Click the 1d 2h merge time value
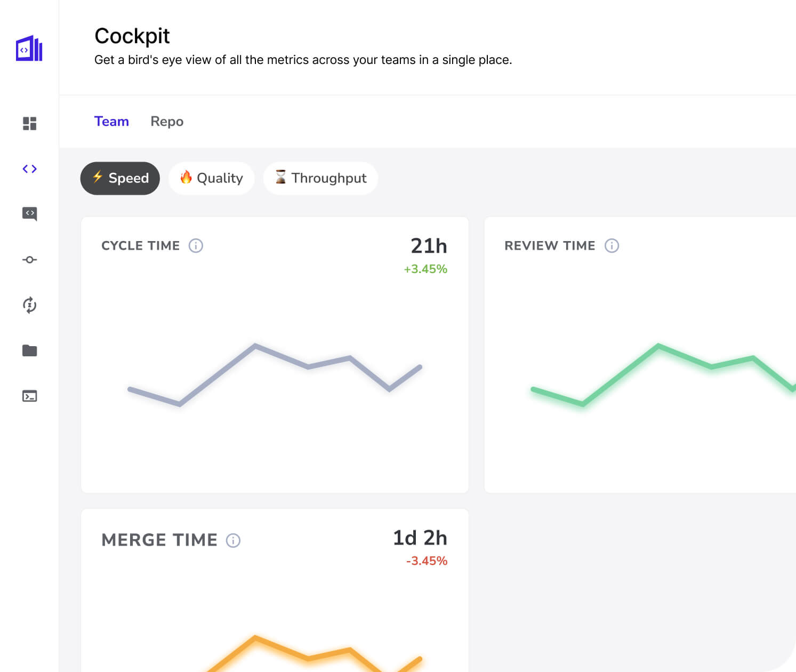 pos(420,538)
